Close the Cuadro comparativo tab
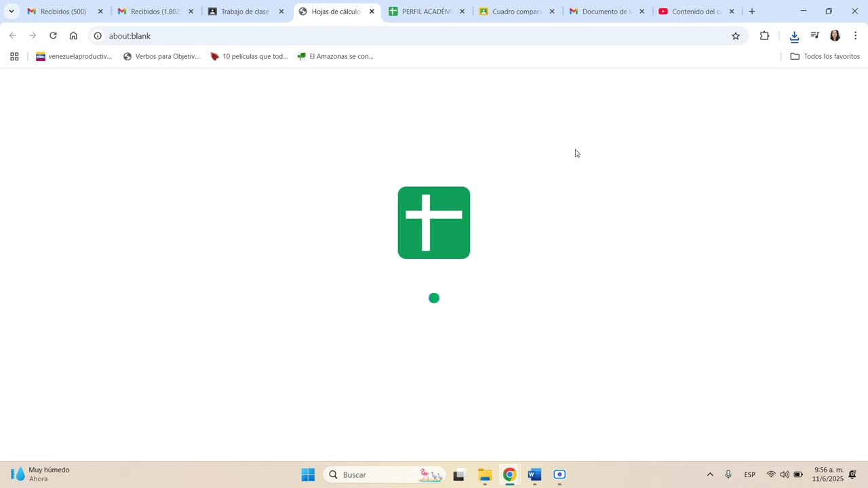 point(552,12)
